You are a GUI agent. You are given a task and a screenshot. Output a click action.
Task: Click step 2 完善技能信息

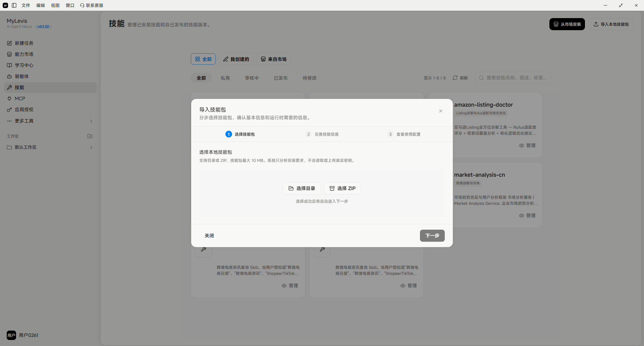coord(322,134)
